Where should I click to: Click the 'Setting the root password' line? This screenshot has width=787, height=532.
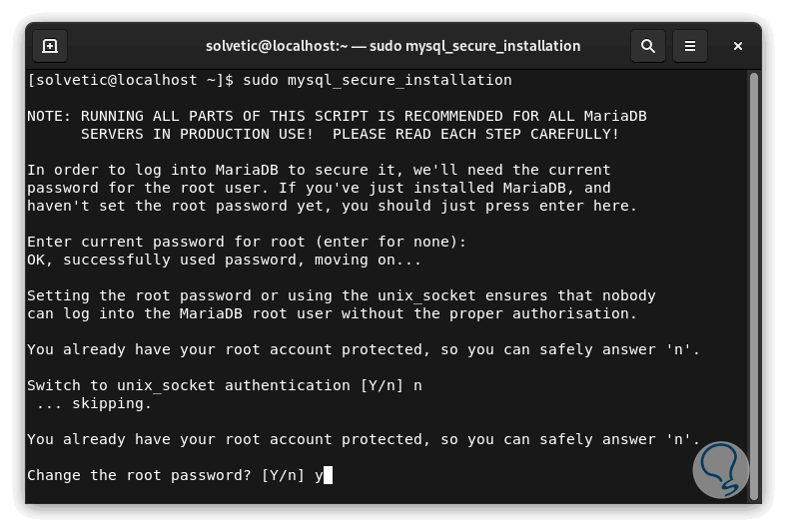[x=342, y=295]
